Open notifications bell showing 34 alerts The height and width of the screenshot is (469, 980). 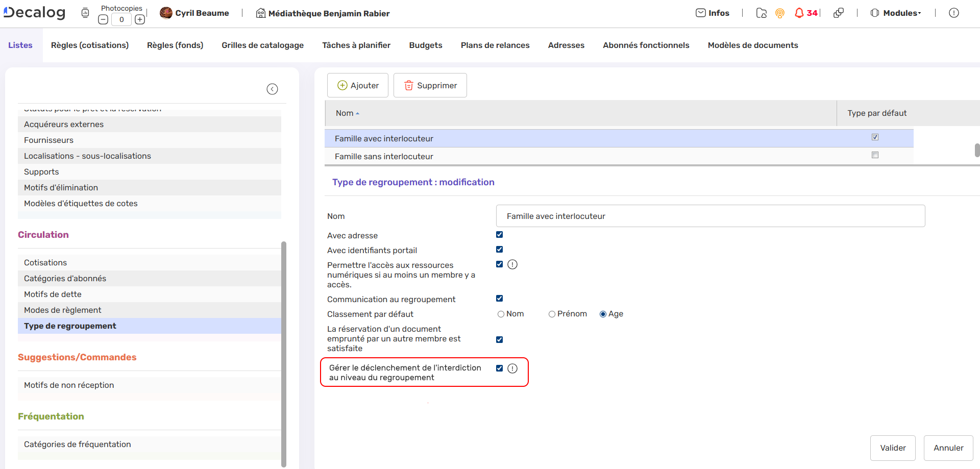(799, 13)
